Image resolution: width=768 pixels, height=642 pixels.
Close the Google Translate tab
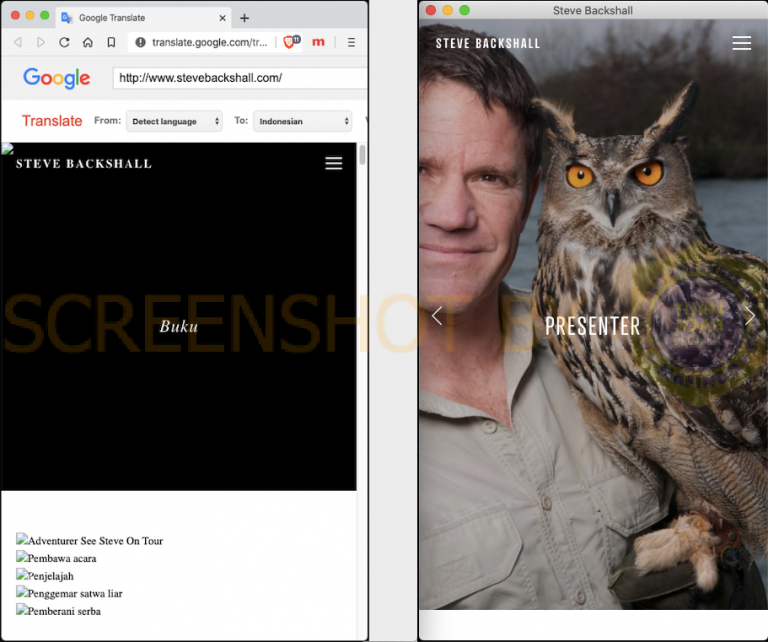222,18
